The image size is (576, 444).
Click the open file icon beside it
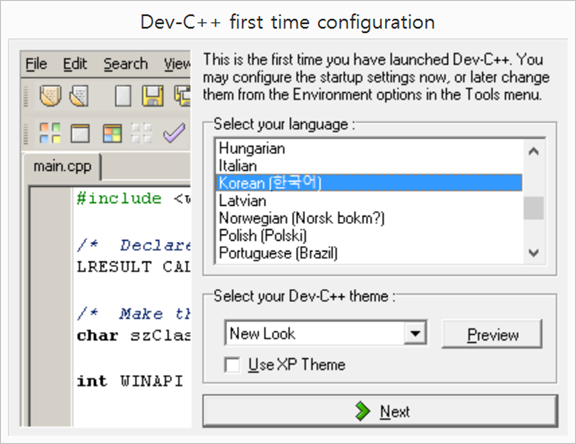click(x=79, y=96)
